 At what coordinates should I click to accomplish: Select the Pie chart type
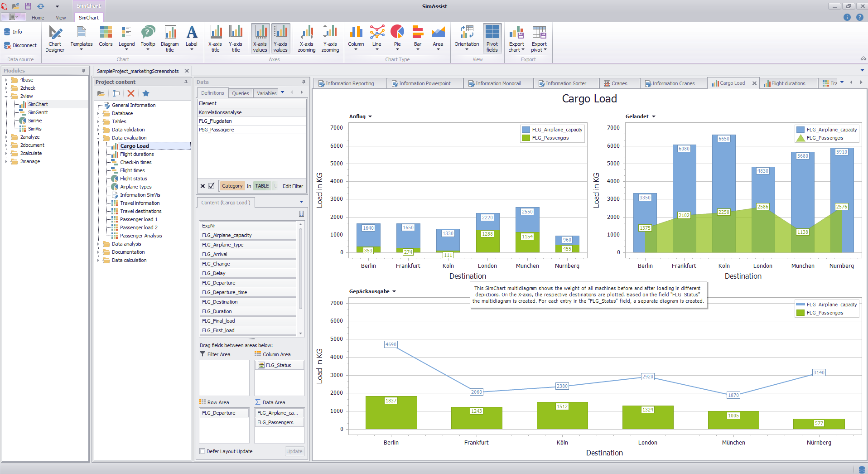(x=397, y=38)
